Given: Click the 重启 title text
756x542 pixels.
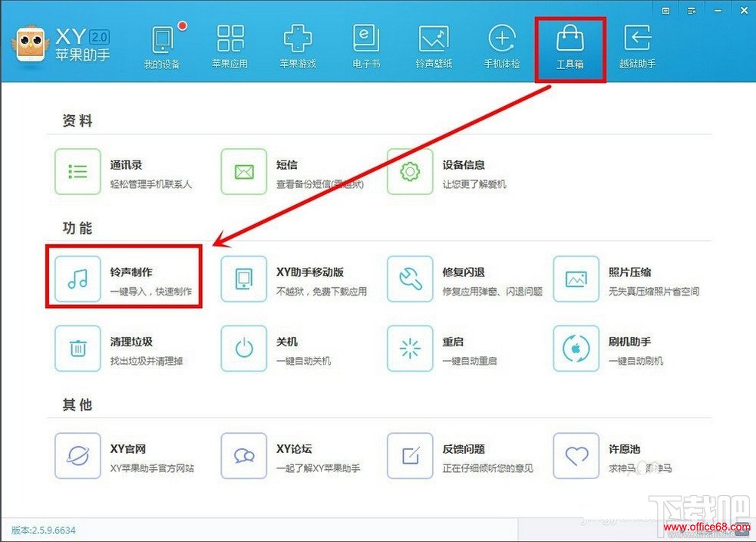Looking at the screenshot, I should point(453,342).
